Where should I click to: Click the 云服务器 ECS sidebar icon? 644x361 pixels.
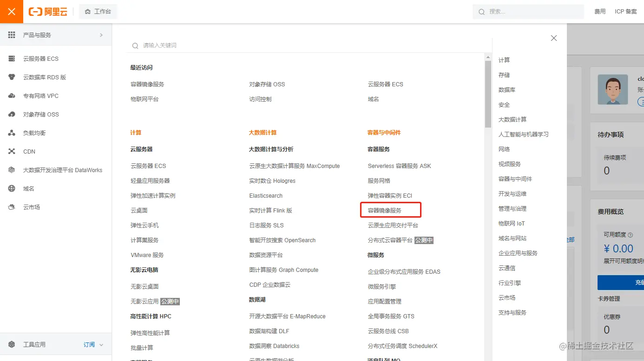12,58
